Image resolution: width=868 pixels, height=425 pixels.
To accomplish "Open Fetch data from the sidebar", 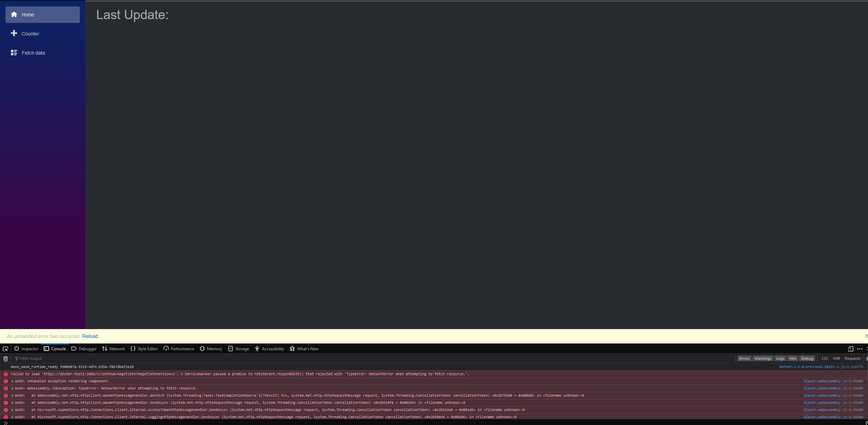I will pyautogui.click(x=33, y=53).
